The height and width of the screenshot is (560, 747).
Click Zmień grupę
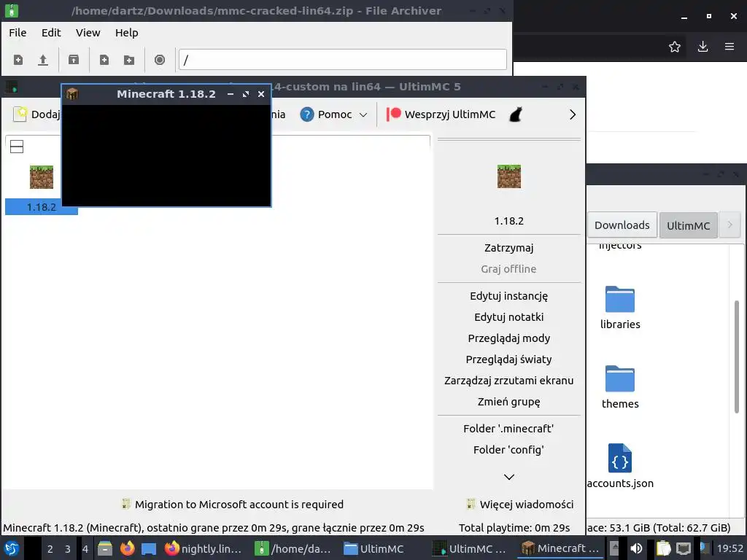click(508, 402)
